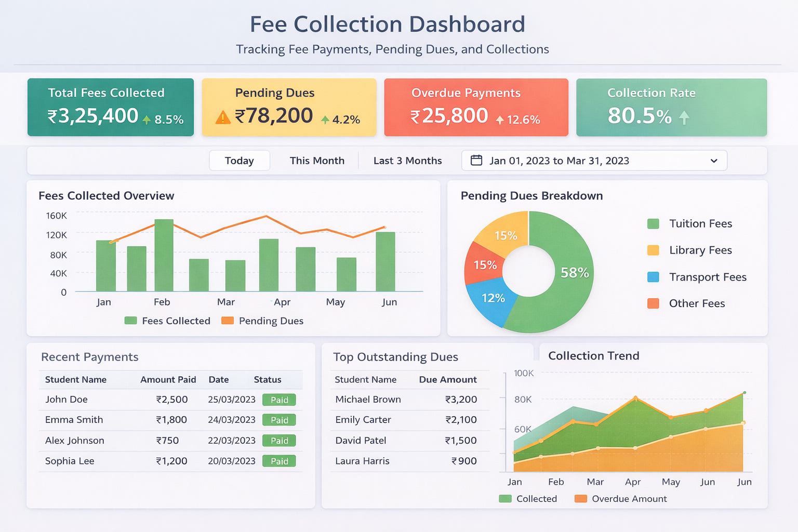
Task: Click the warning triangle on Pending Dues card
Action: coord(222,117)
